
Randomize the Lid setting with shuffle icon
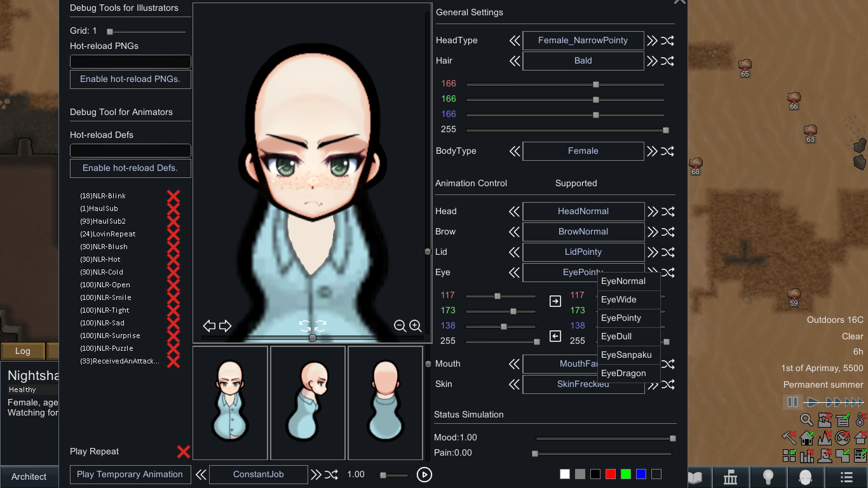[667, 252]
